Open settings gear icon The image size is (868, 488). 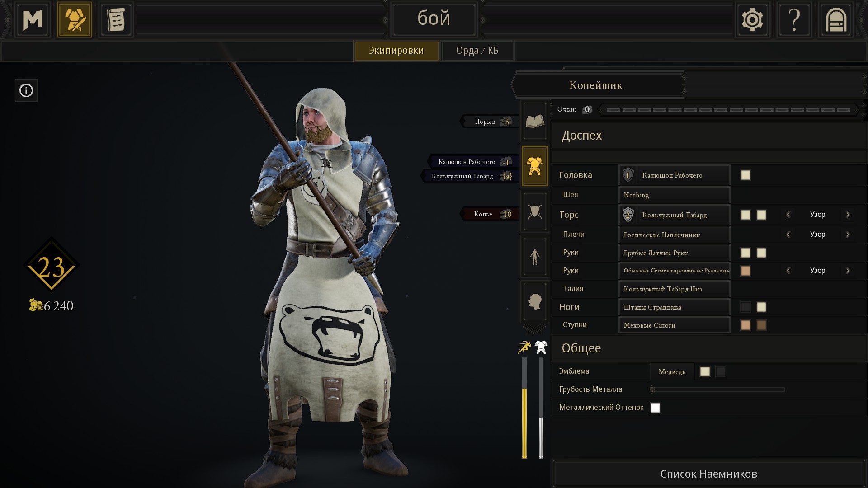coord(752,19)
